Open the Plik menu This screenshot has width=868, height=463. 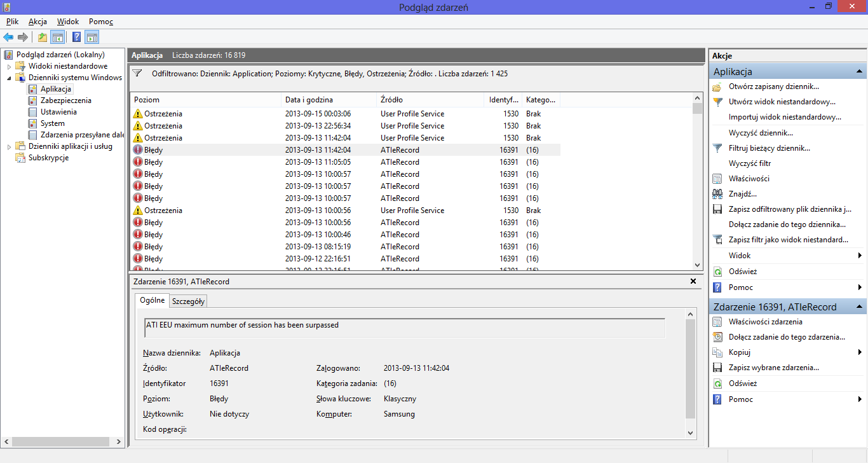tap(13, 22)
